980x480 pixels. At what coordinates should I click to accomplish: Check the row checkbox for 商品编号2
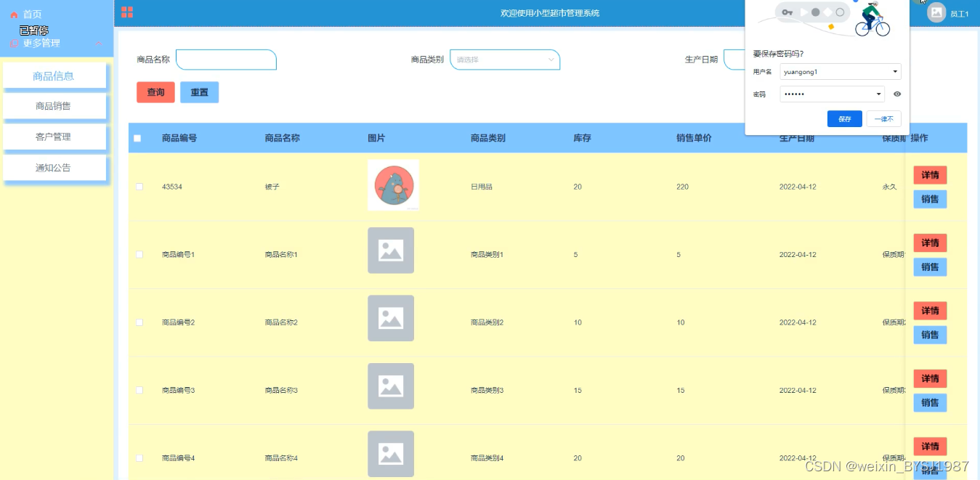click(x=139, y=322)
